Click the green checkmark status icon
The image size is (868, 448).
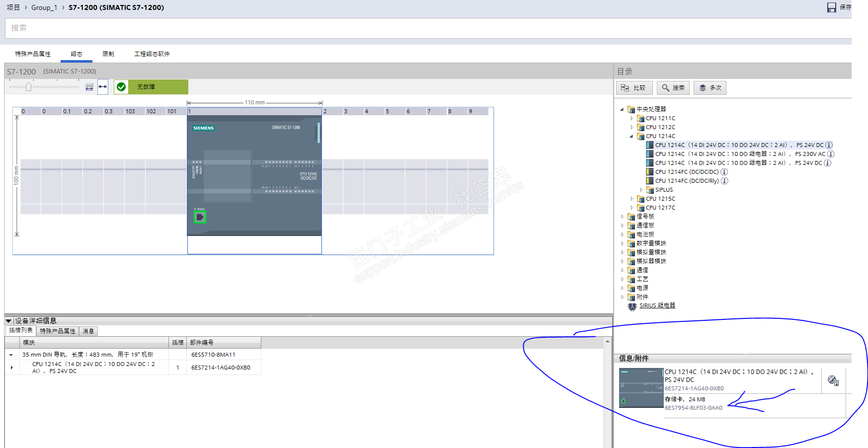pos(121,87)
